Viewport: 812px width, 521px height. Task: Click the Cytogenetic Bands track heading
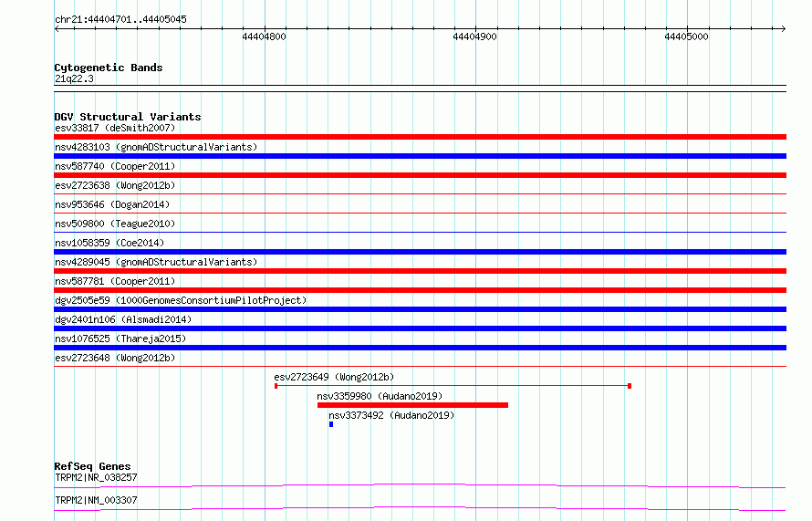tap(109, 68)
